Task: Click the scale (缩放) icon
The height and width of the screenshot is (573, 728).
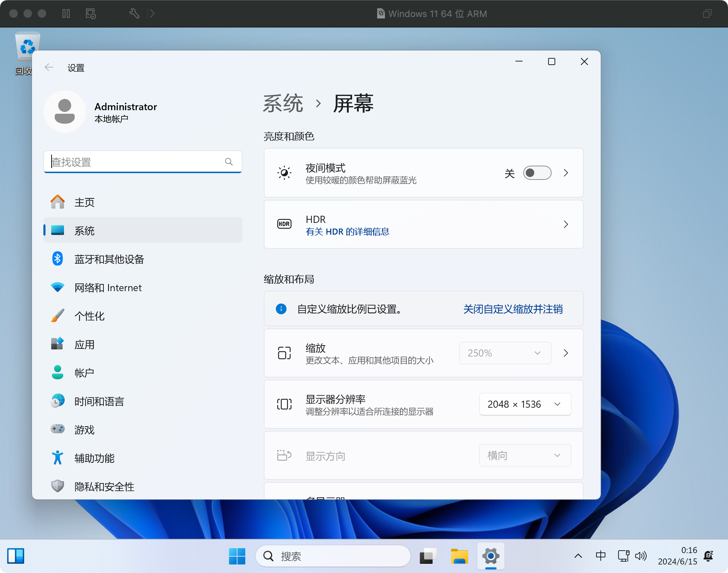Action: (284, 353)
